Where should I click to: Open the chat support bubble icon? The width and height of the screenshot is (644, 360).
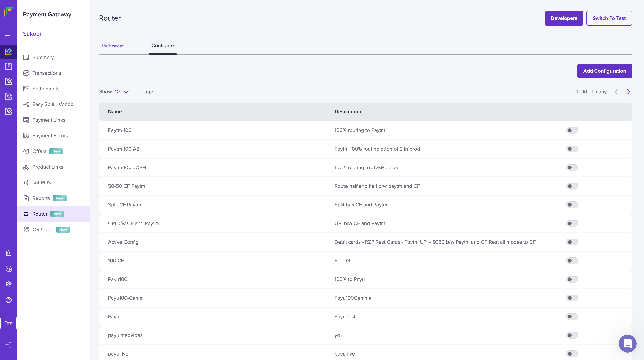coord(627,343)
